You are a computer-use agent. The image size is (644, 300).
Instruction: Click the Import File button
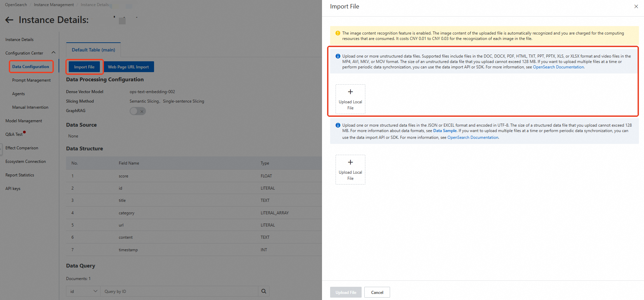point(84,67)
